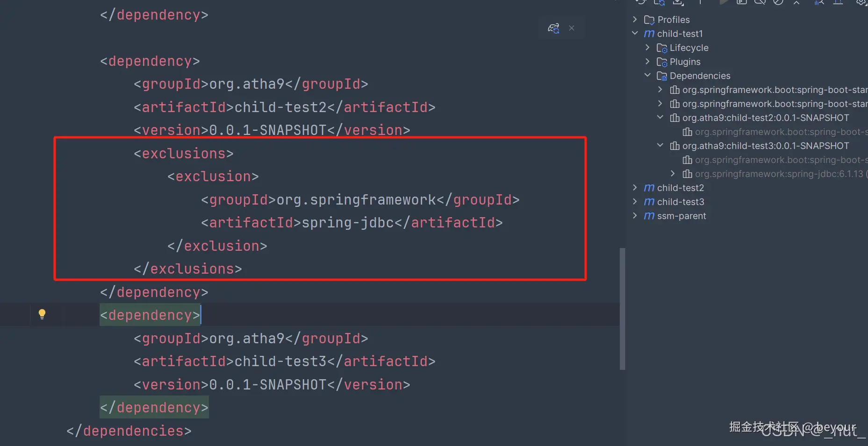Collapse the org.atha9:child-test3 dependency node
Image resolution: width=868 pixels, height=446 pixels.
click(x=660, y=145)
